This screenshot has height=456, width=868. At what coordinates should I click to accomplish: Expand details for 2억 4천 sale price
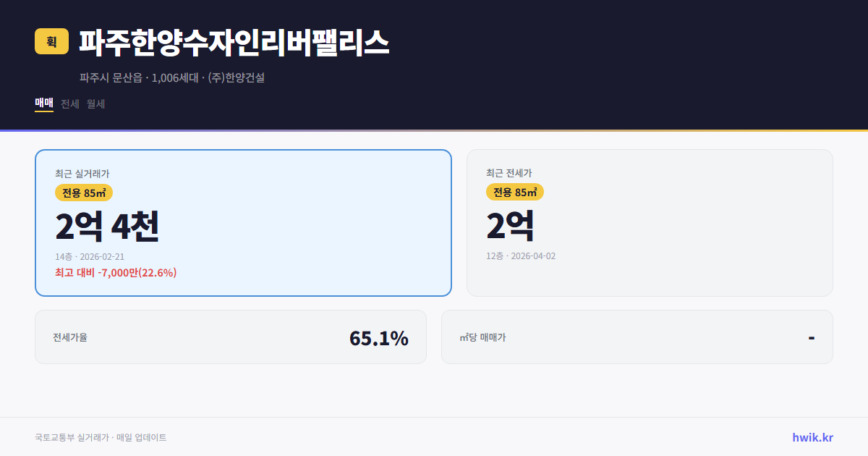(107, 224)
